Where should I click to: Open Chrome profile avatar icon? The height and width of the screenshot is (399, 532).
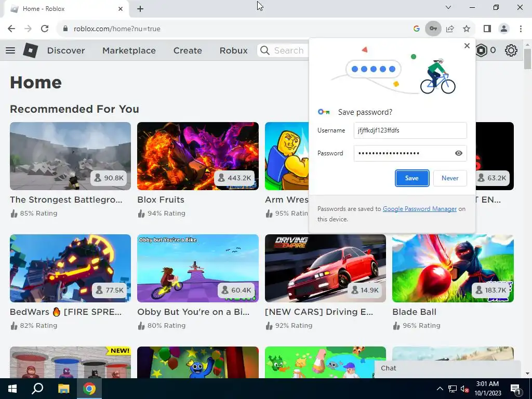tap(504, 29)
